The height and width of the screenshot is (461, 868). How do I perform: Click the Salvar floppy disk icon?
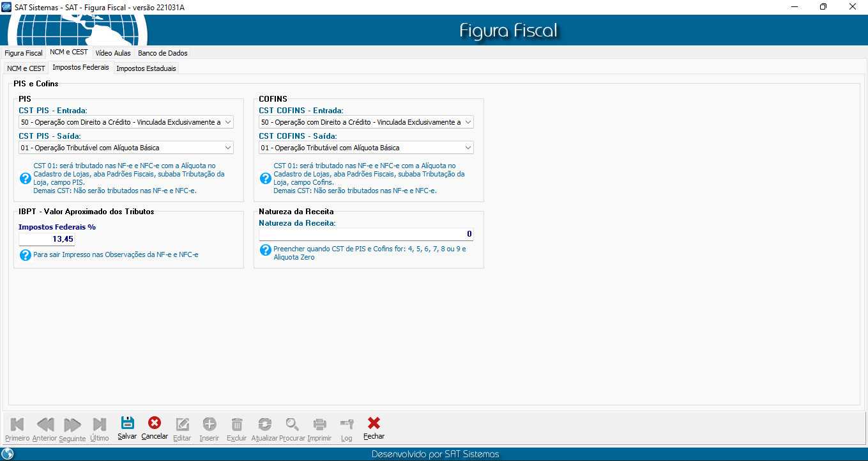[127, 424]
